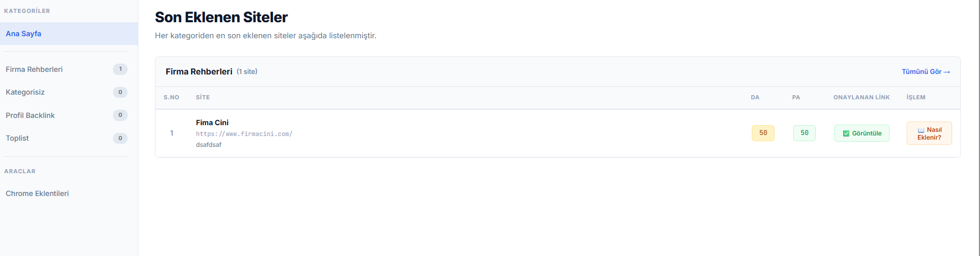Click the Firma Rehberleri section heading
980x256 pixels.
tap(199, 71)
